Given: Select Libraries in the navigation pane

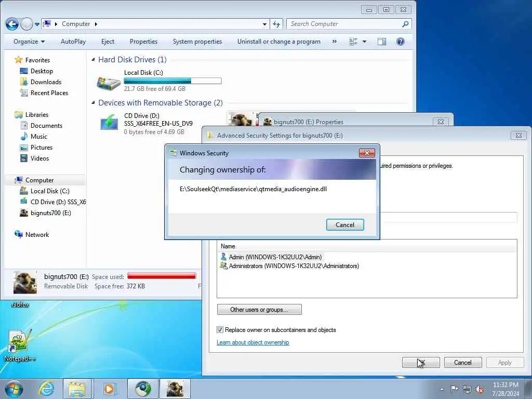Looking at the screenshot, I should 37,115.
